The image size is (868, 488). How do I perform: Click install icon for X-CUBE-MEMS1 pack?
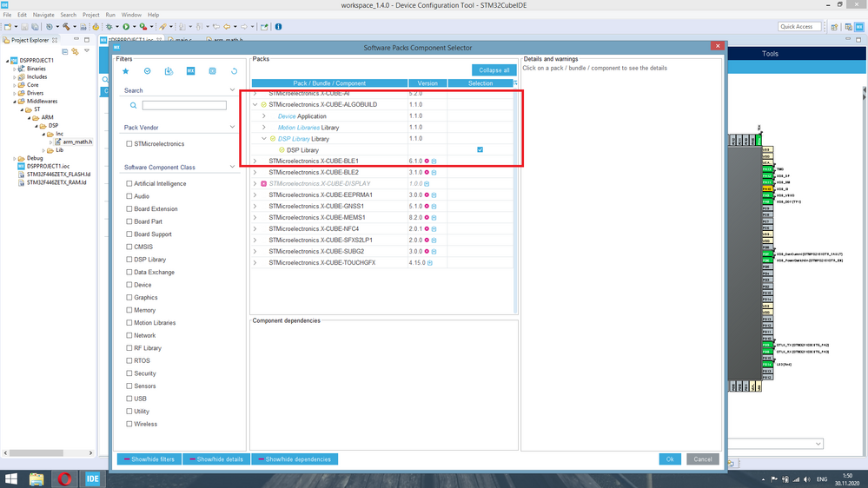tap(434, 217)
